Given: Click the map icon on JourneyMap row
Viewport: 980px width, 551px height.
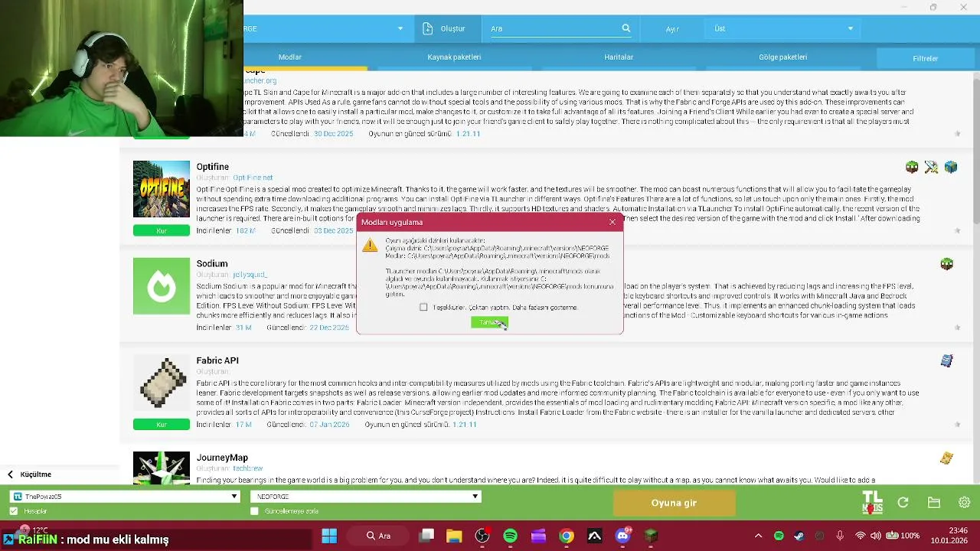Looking at the screenshot, I should pos(947,458).
